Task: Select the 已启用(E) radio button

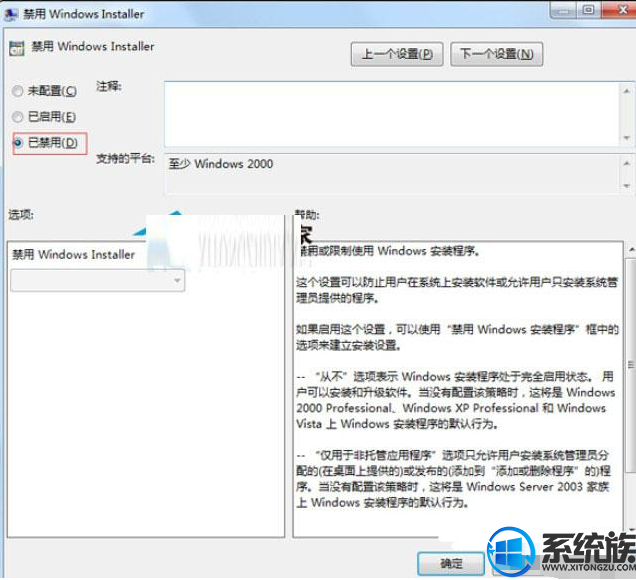Action: [x=17, y=117]
